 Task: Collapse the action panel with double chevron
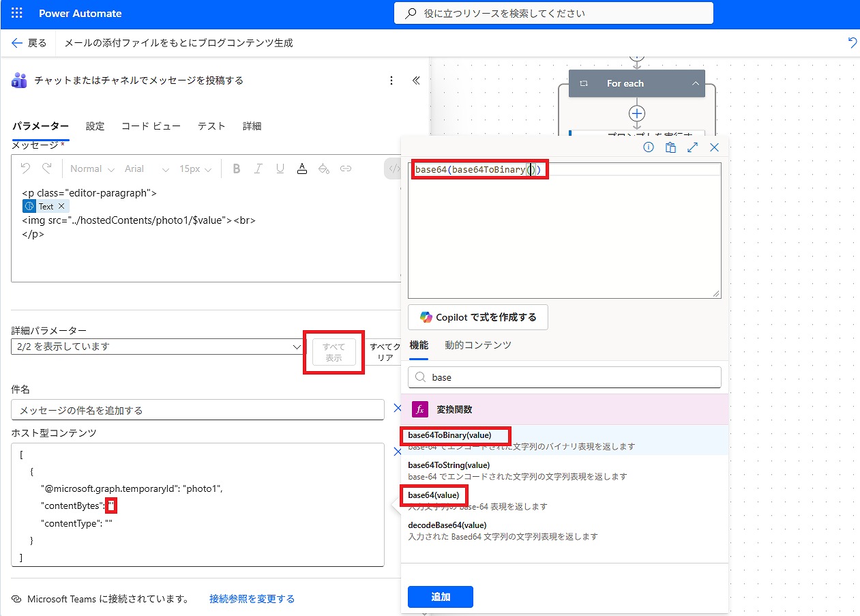pyautogui.click(x=416, y=80)
